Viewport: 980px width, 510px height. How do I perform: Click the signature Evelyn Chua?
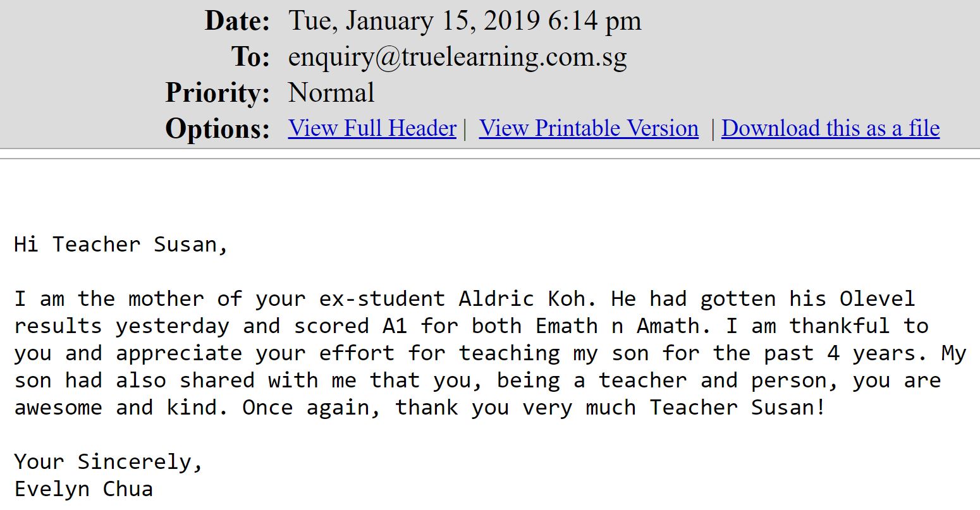(x=83, y=489)
